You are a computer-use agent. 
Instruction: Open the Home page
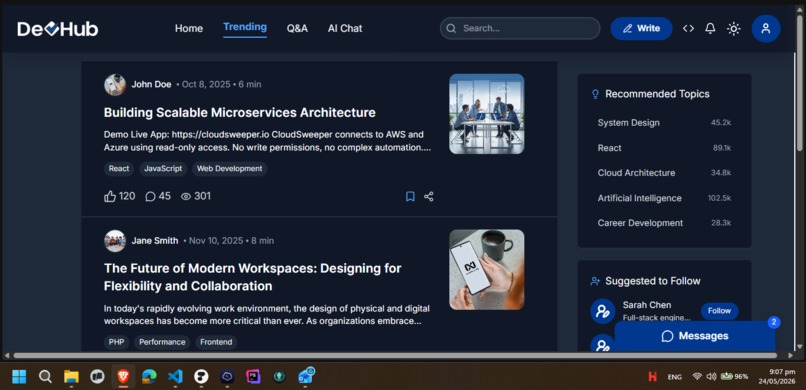pyautogui.click(x=189, y=29)
